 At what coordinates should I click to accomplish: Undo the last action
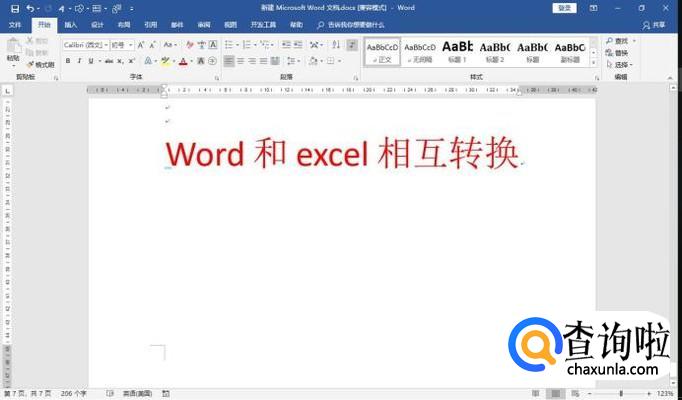point(30,8)
